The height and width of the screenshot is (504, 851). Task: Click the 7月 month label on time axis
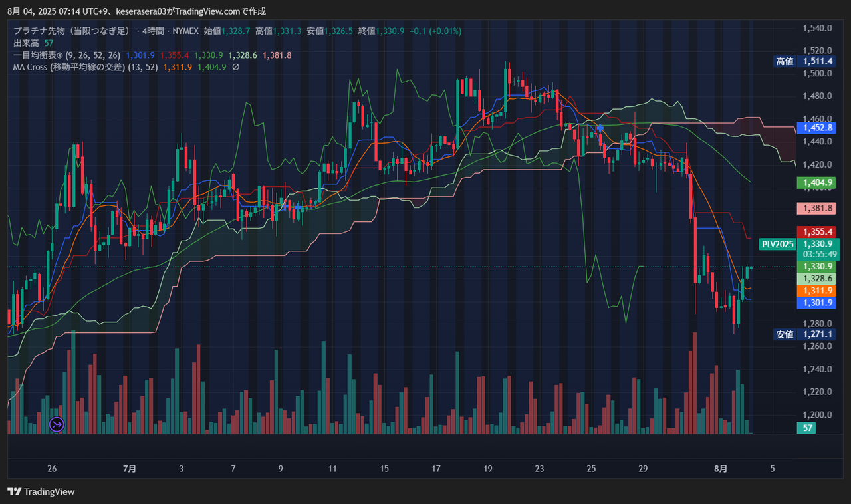[130, 469]
